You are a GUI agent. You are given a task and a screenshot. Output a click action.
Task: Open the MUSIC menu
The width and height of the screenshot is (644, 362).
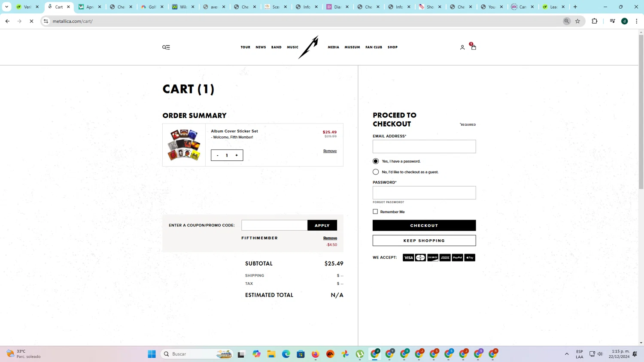[292, 47]
